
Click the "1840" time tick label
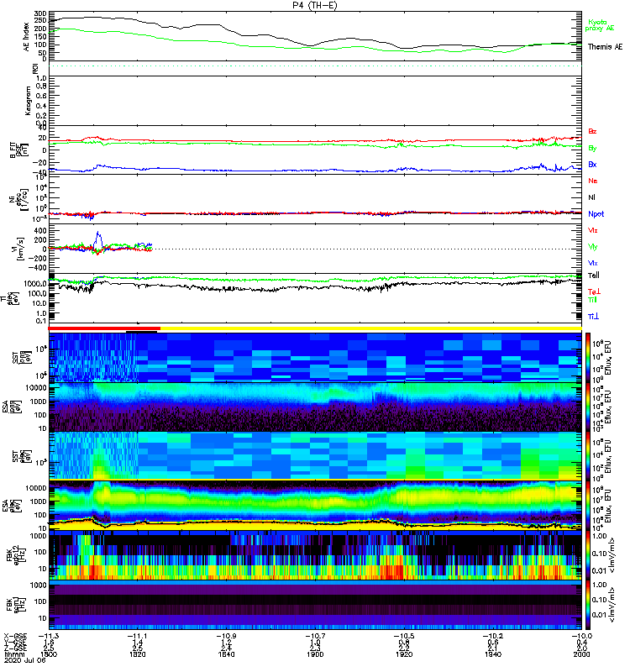[x=226, y=654]
